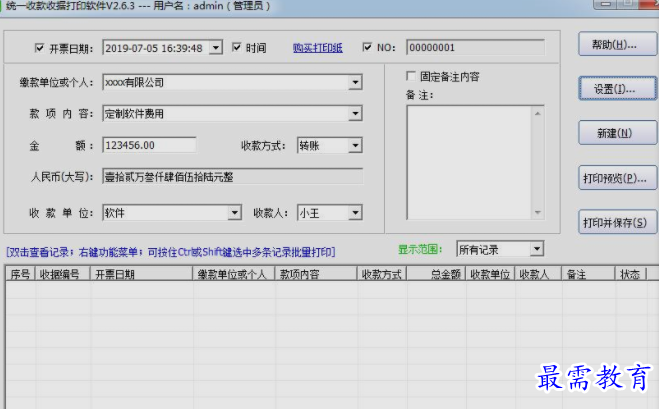Viewport: 659px width, 409px height.
Task: Enable the 固定备注内容 checkbox
Action: [x=411, y=76]
